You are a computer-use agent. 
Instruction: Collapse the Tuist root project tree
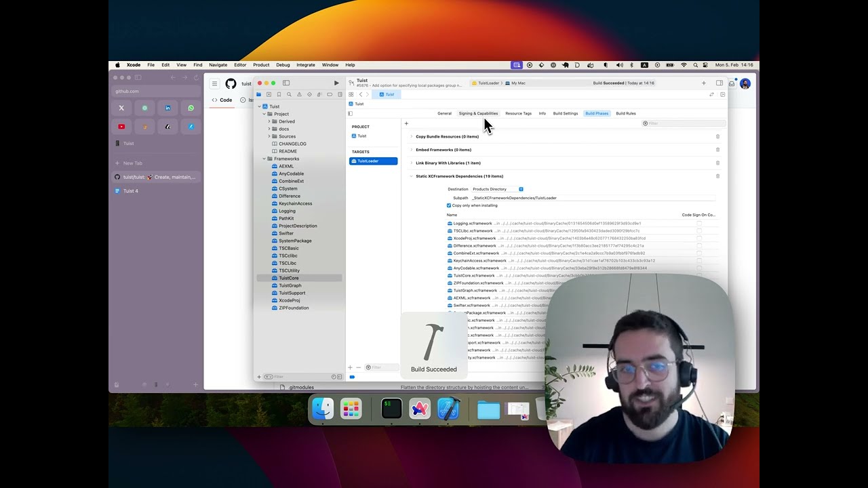258,106
